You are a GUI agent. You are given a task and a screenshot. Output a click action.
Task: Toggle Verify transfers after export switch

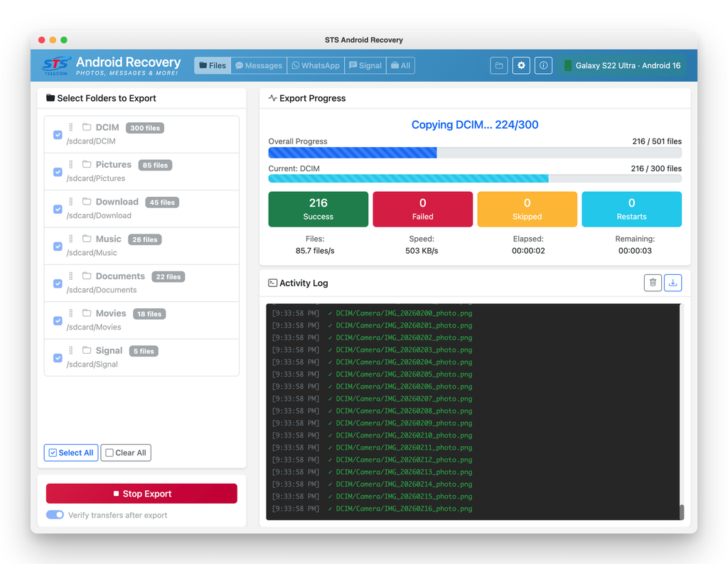[x=55, y=515]
